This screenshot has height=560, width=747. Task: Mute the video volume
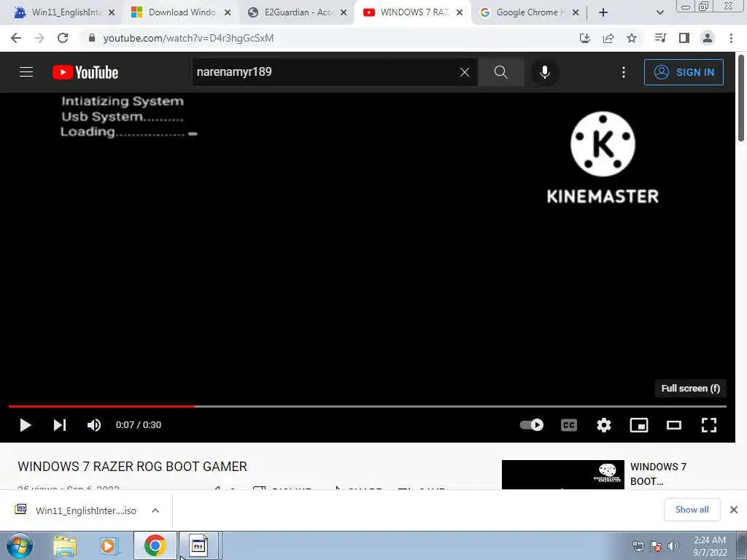coord(94,425)
